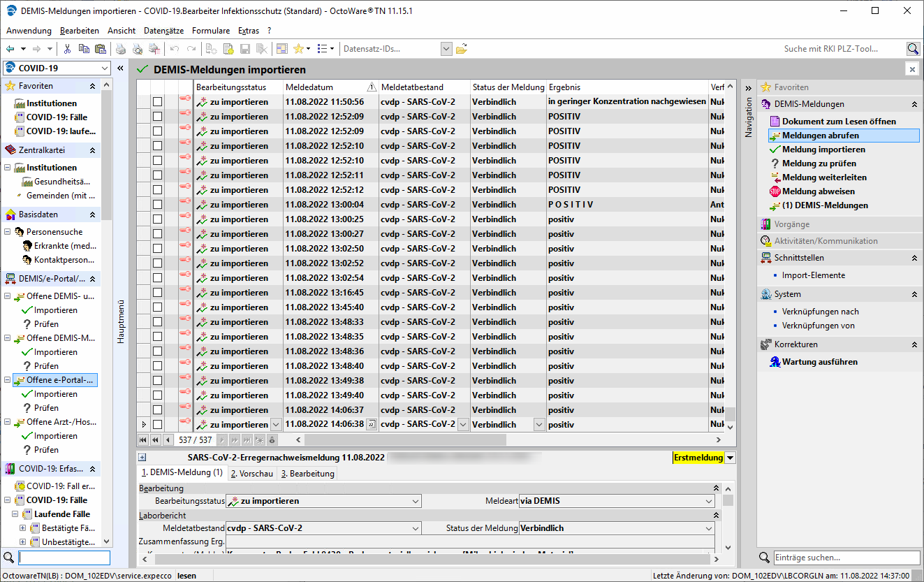Collapse the Favoriten section in left sidebar
The image size is (924, 582).
[92, 86]
